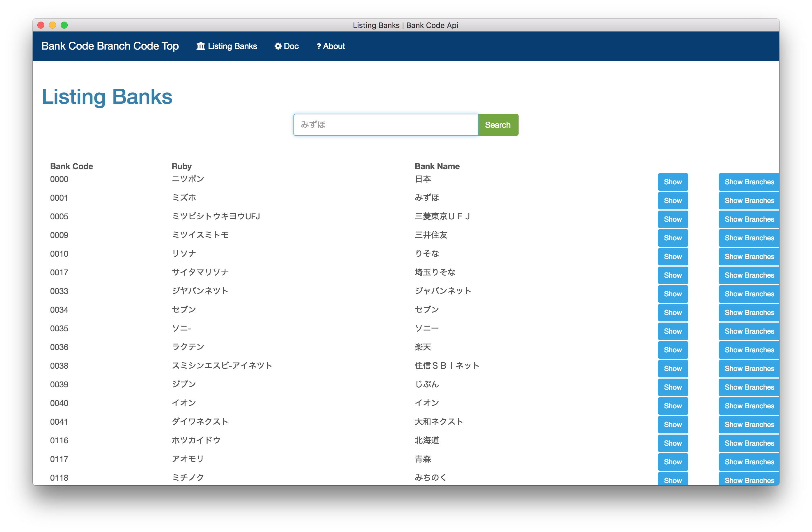This screenshot has width=812, height=532.
Task: Show Branches for bank 0116 北海道
Action: (x=749, y=443)
